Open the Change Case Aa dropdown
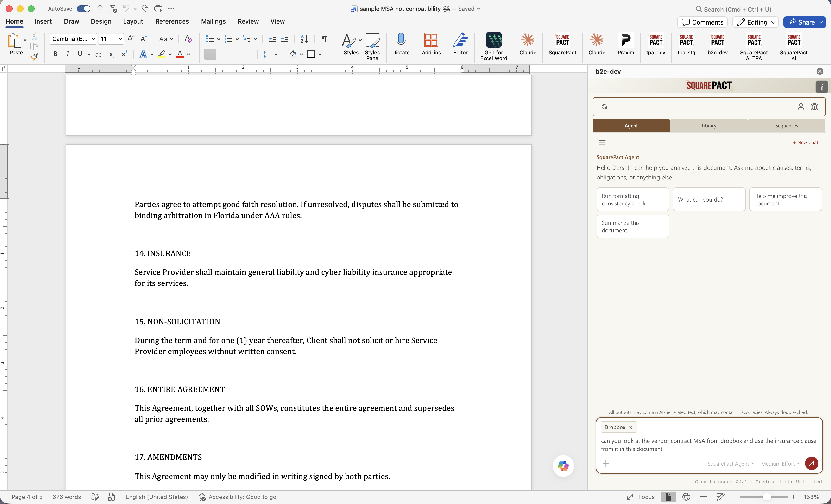 pos(166,39)
